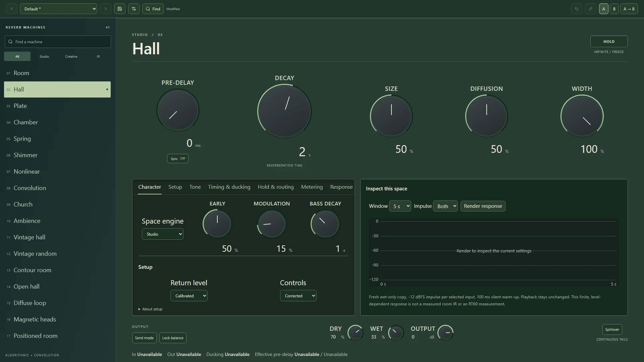Viewport: 644px width, 362px height.
Task: Open Timing & ducking tab
Action: click(x=229, y=187)
